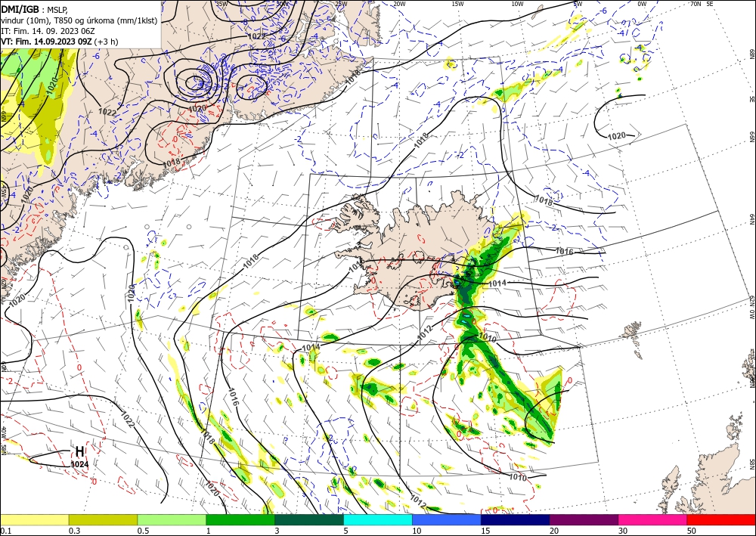Image resolution: width=756 pixels, height=536 pixels.
Task: Click the light green 0.5–1 mm legend swatch
Action: (x=172, y=519)
